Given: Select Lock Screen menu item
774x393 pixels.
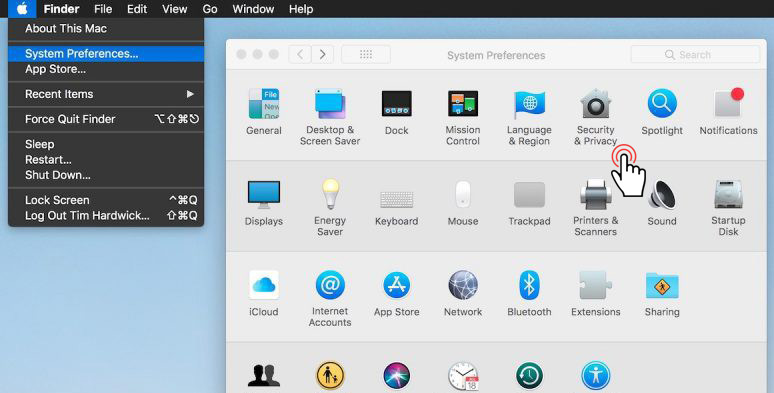Looking at the screenshot, I should (x=106, y=200).
